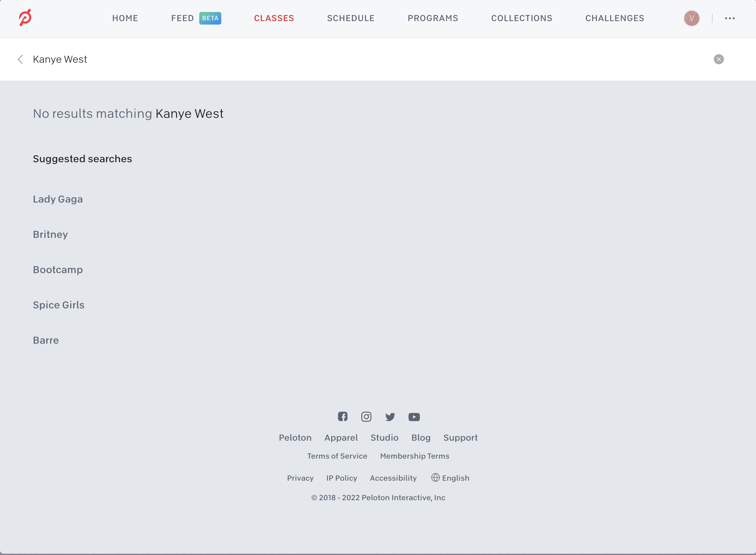This screenshot has height=555, width=756.
Task: Open the profile avatar menu
Action: pyautogui.click(x=691, y=18)
